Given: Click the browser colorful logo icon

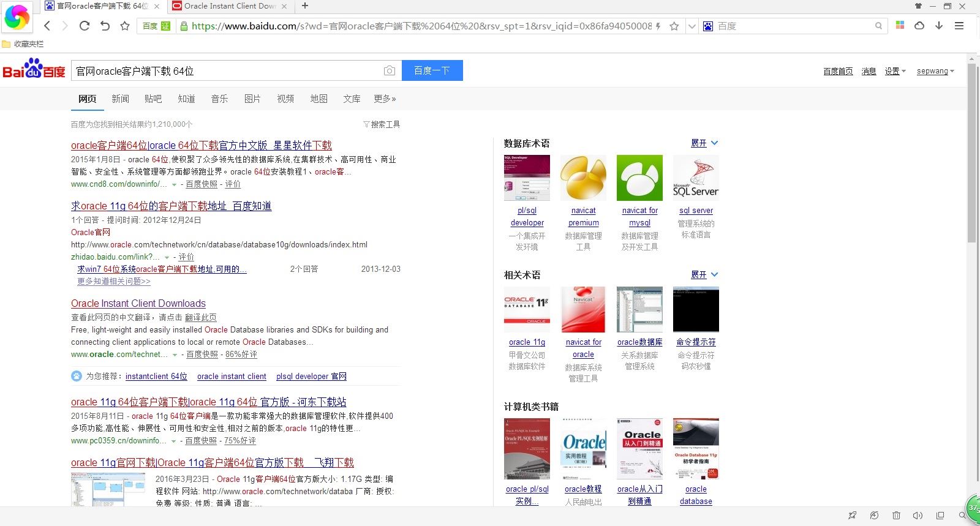Looking at the screenshot, I should [17, 17].
